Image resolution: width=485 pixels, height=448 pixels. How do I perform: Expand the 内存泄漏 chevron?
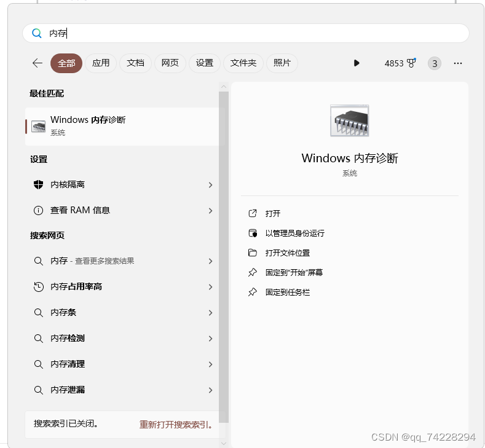point(211,390)
